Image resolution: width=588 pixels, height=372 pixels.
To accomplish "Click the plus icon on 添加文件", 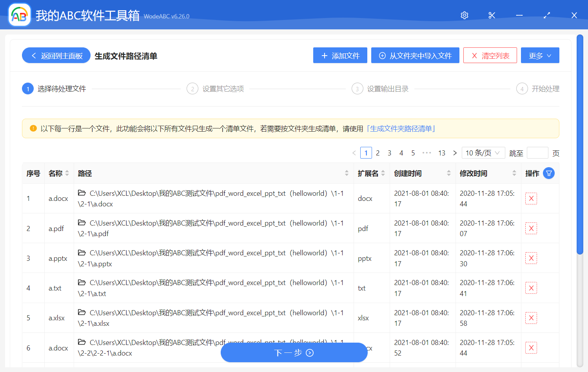I will click(324, 55).
